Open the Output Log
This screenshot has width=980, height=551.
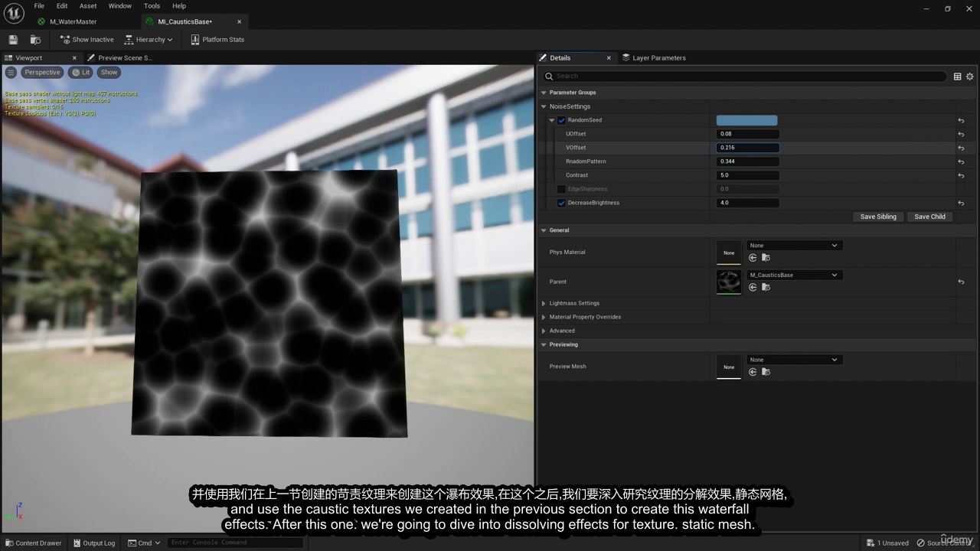pos(93,543)
